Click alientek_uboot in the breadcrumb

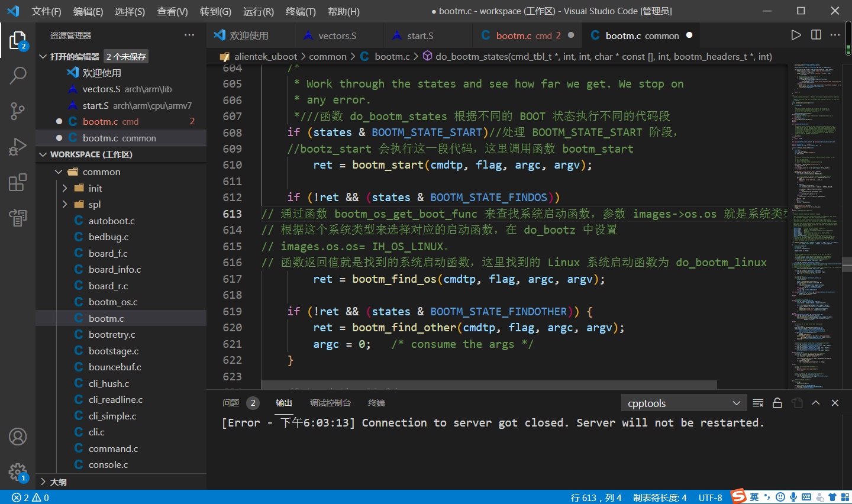tap(266, 57)
